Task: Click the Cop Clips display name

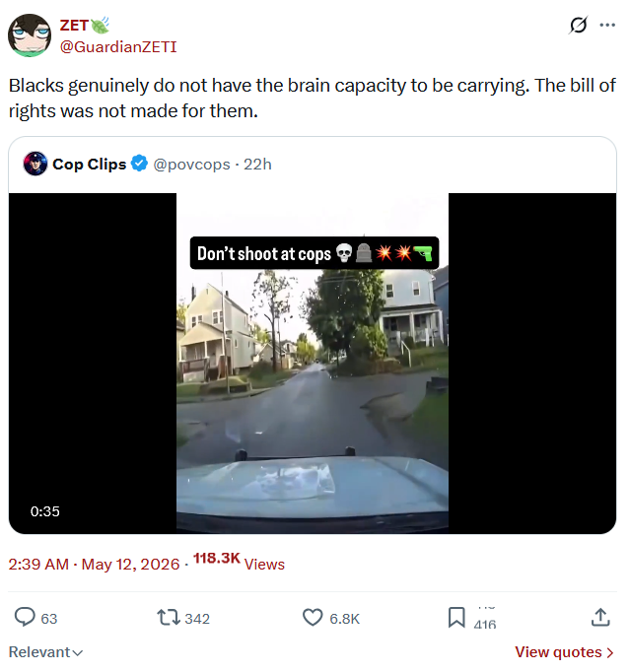Action: click(89, 165)
